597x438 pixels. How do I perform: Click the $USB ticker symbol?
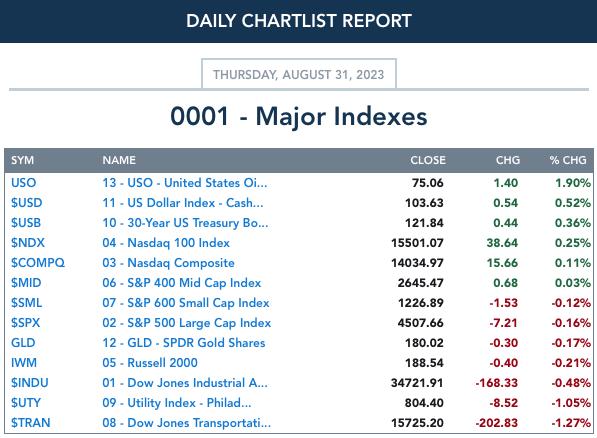pos(26,223)
